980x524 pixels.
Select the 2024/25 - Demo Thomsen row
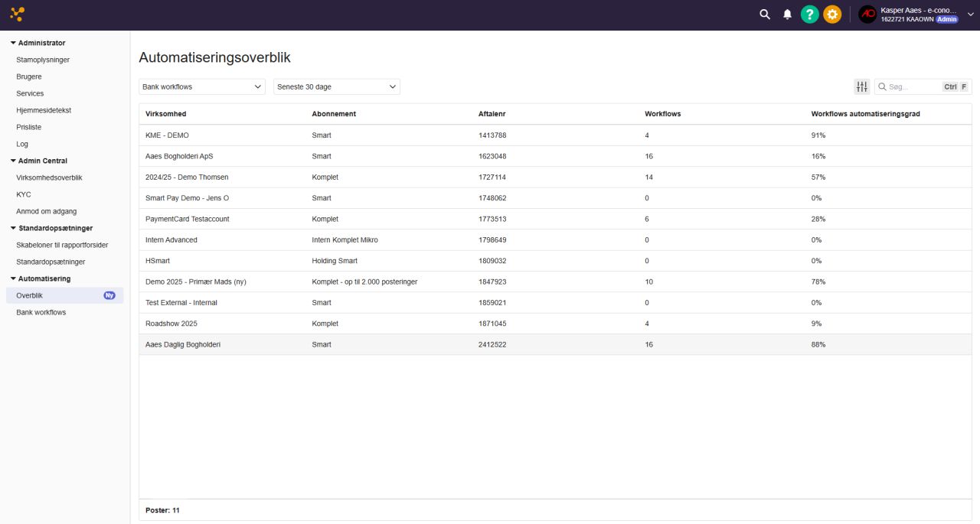coord(555,177)
